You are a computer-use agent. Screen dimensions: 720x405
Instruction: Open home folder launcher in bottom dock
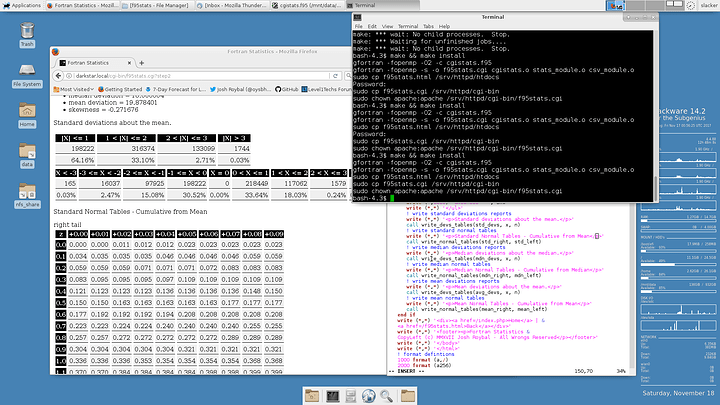(x=312, y=396)
